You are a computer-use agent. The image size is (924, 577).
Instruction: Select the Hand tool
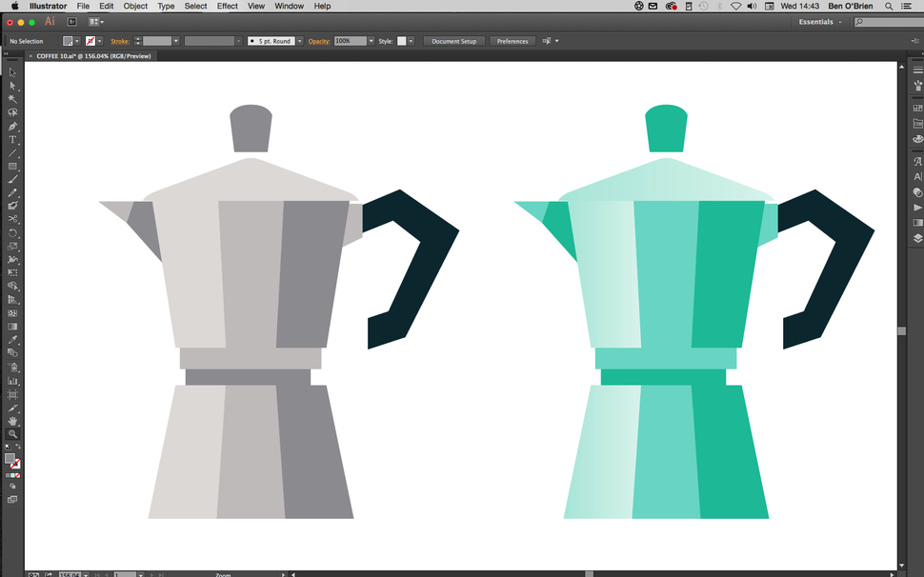click(12, 421)
